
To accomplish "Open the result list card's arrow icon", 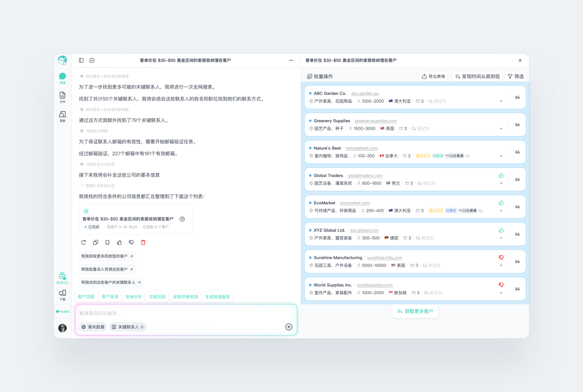I will (182, 219).
